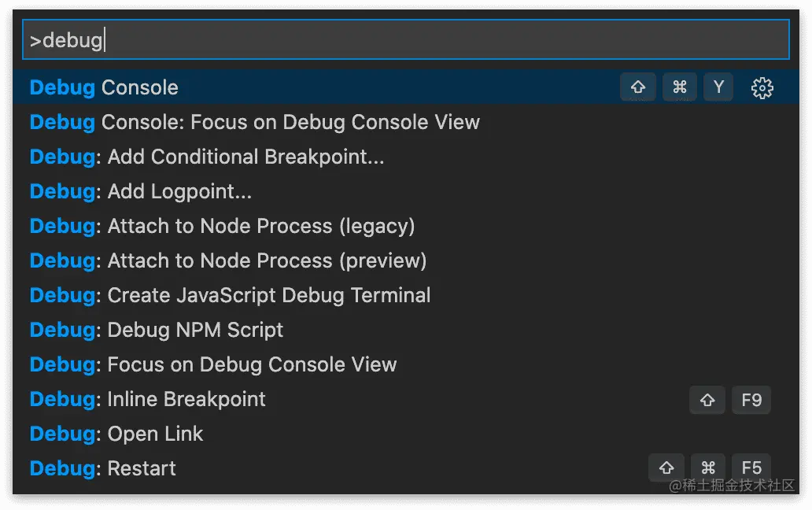The height and width of the screenshot is (510, 812).
Task: Click the F5 keybinding badge
Action: point(751,468)
